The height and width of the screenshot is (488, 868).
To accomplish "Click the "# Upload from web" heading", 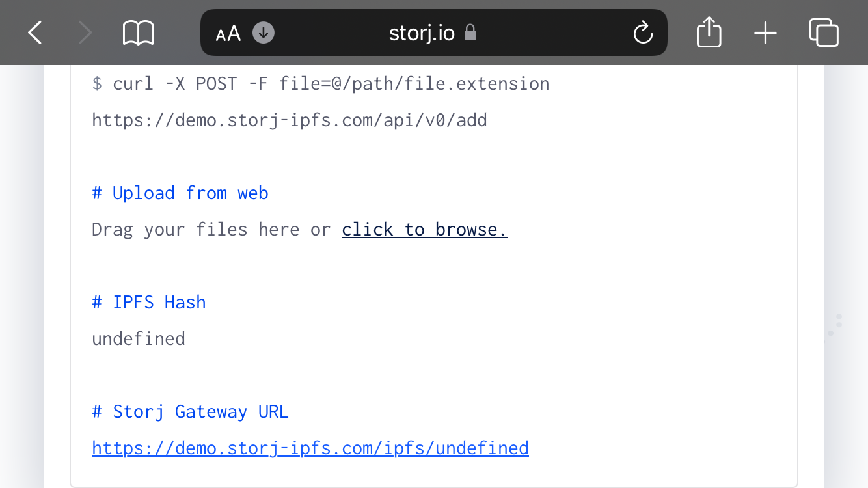I will pos(180,193).
